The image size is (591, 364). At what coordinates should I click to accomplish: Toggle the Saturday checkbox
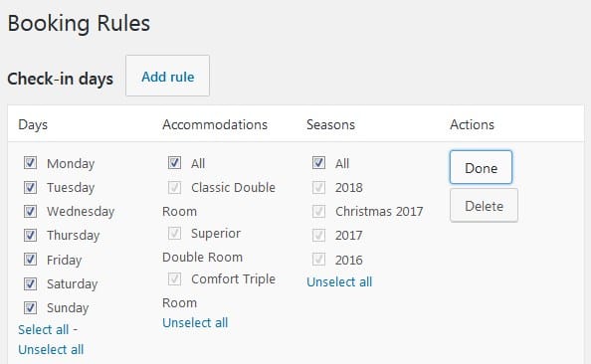tap(30, 283)
